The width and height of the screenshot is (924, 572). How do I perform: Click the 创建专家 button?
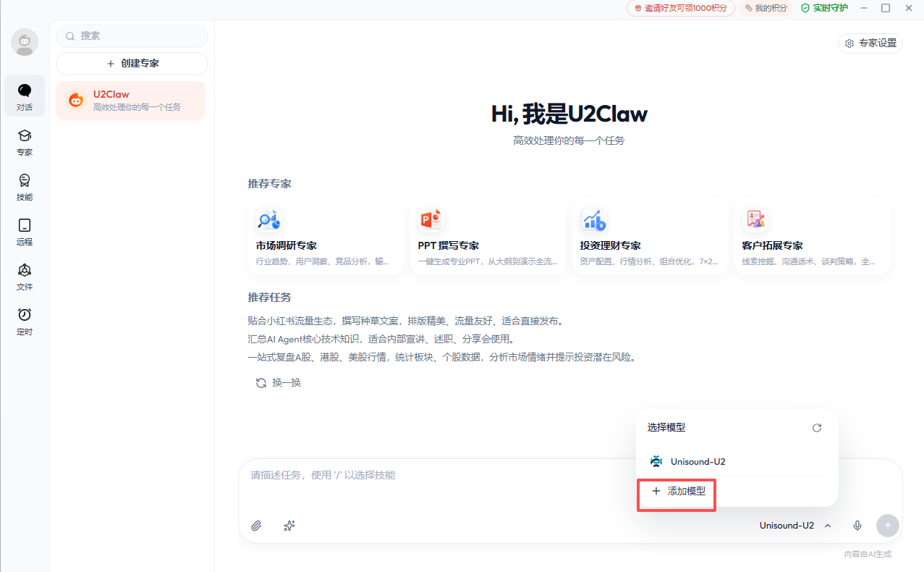132,63
